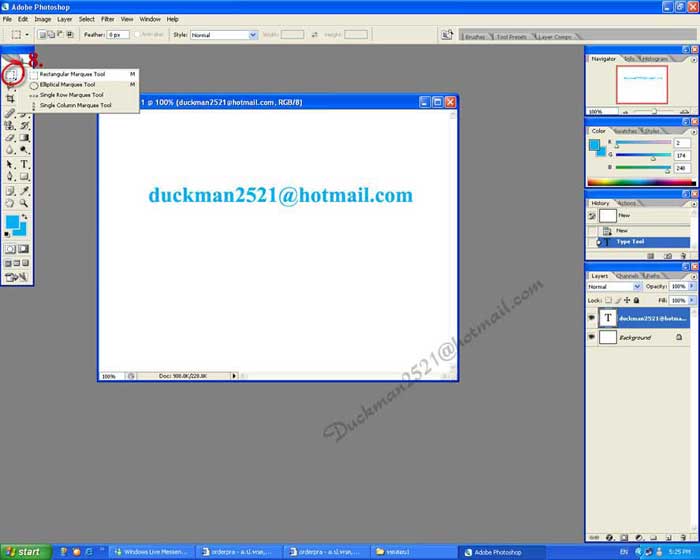Click the Navigator zoom out icon
Viewport: 700px width, 560px height.
pyautogui.click(x=625, y=112)
